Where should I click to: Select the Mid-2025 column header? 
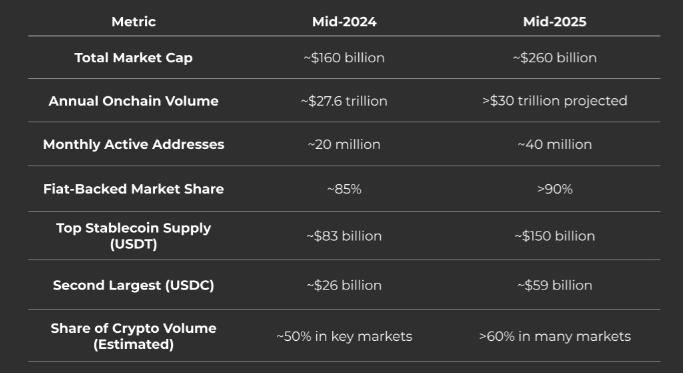tap(555, 21)
